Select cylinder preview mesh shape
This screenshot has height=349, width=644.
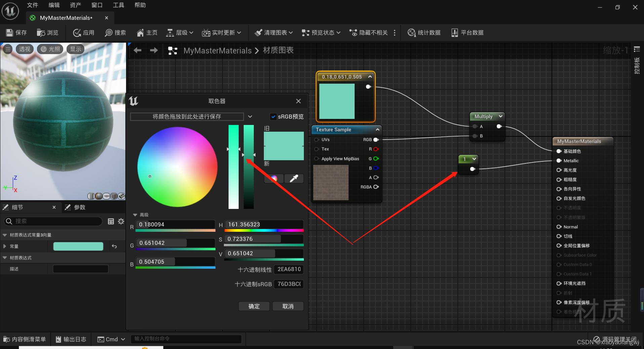pyautogui.click(x=91, y=196)
